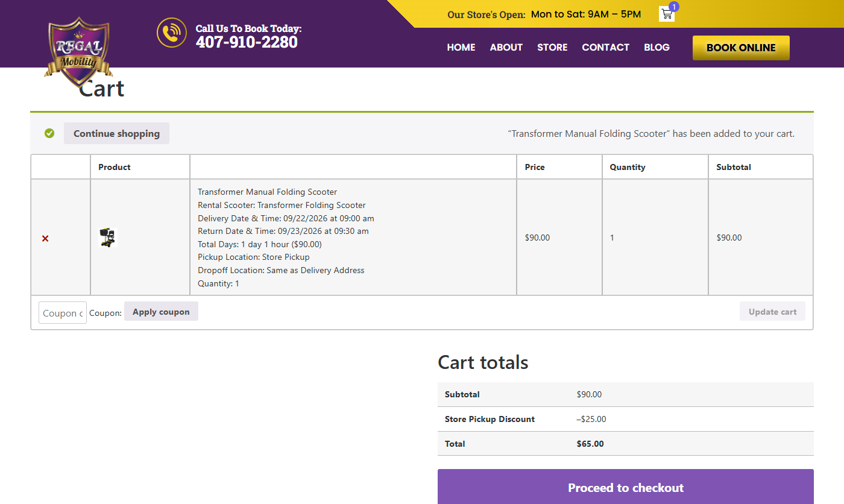Open the scooter product thumbnail
This screenshot has height=504, width=844.
point(108,238)
